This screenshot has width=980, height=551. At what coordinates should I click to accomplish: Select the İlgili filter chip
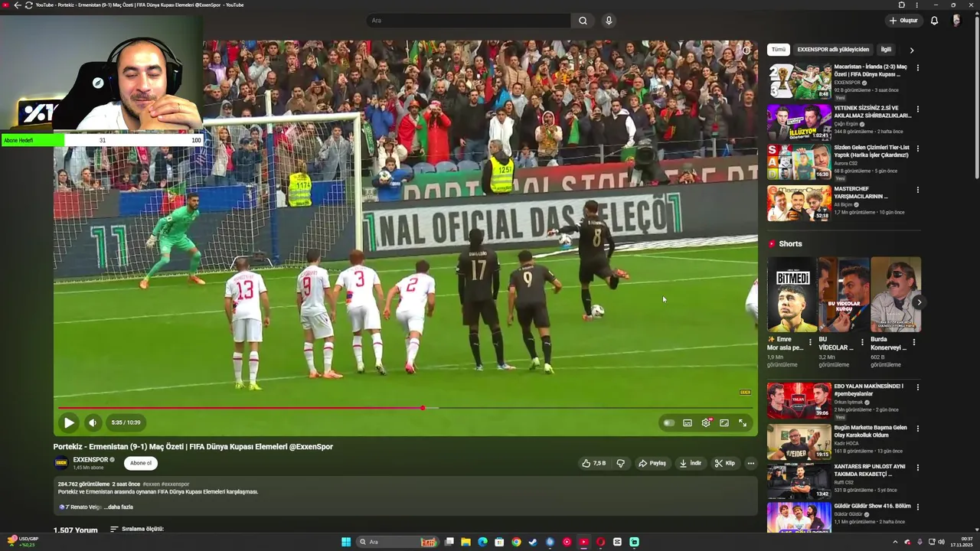click(886, 50)
